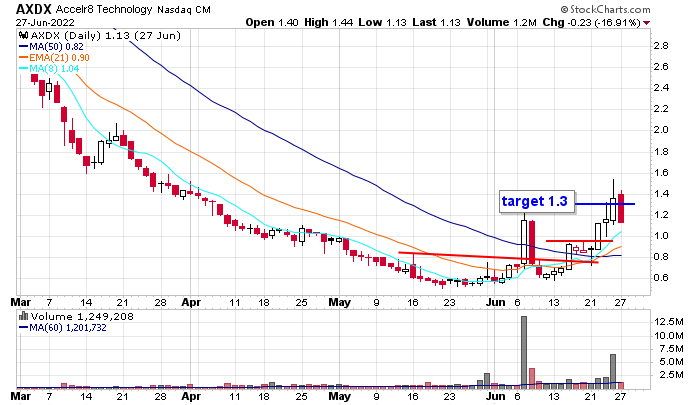The height and width of the screenshot is (405, 700).
Task: Select the Chg -0.23 (-16.91%) value
Action: click(592, 22)
